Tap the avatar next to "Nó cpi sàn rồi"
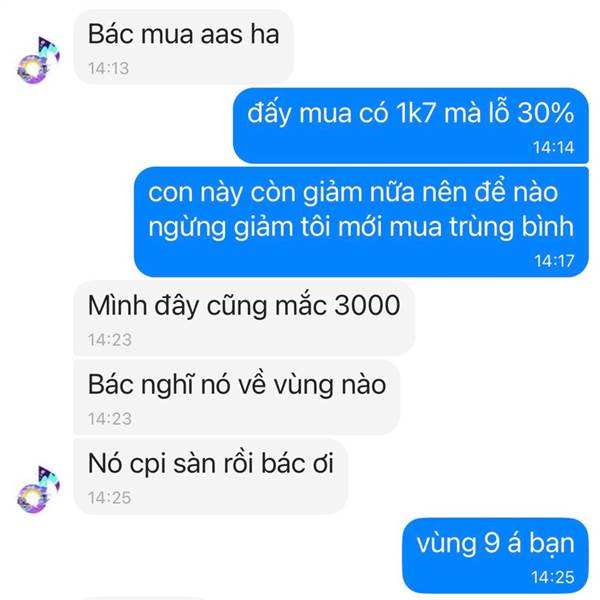600x600 pixels. click(39, 489)
